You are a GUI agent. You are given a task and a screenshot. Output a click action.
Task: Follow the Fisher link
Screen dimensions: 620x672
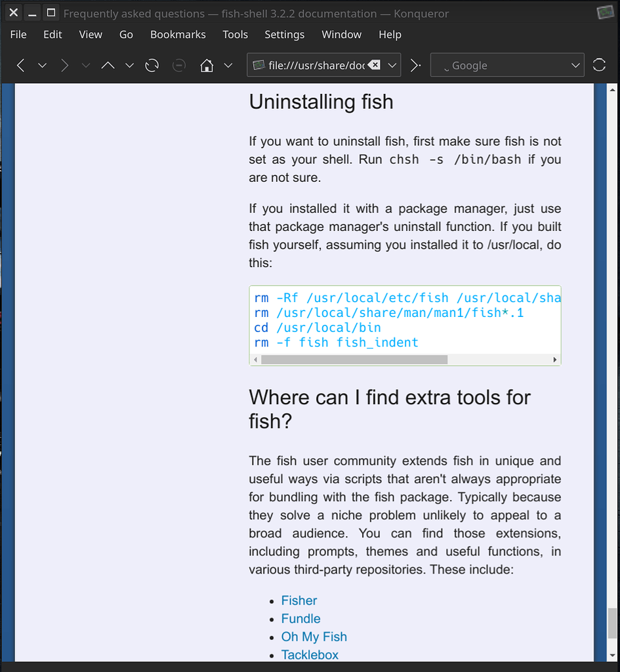coord(299,600)
